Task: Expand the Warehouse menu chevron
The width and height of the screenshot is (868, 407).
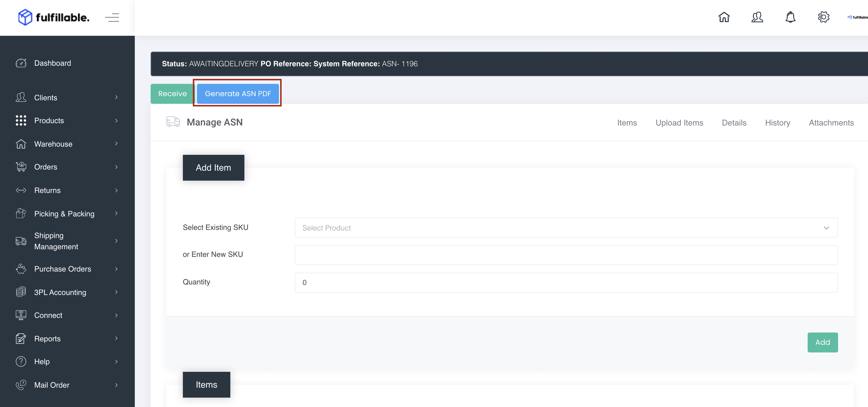Action: coord(116,144)
